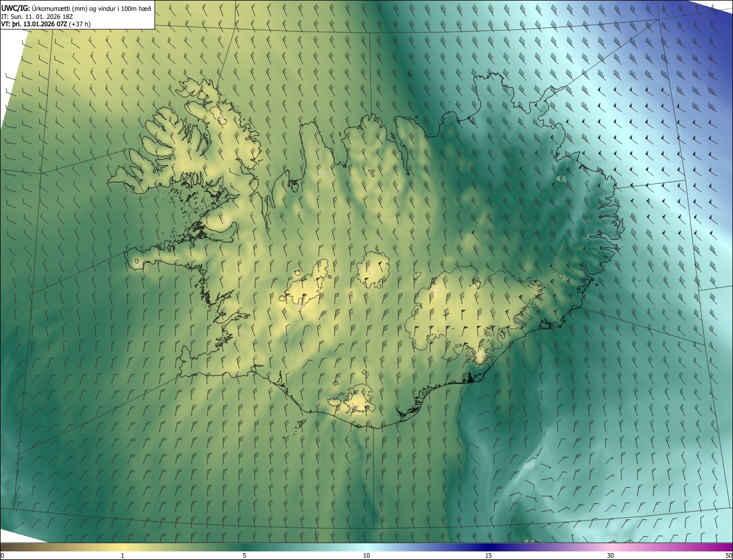Image resolution: width=733 pixels, height=560 pixels.
Task: Pick the dark navy colorbar segment above 15
Action: click(x=488, y=547)
